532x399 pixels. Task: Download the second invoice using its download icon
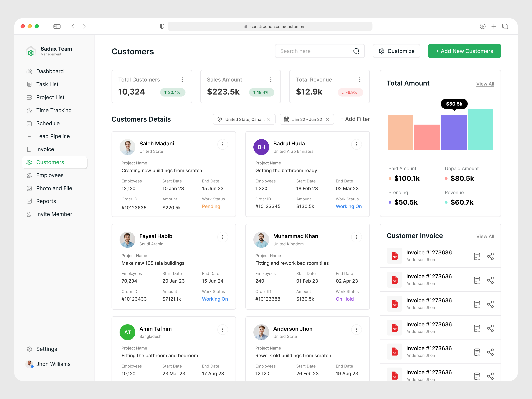click(477, 280)
